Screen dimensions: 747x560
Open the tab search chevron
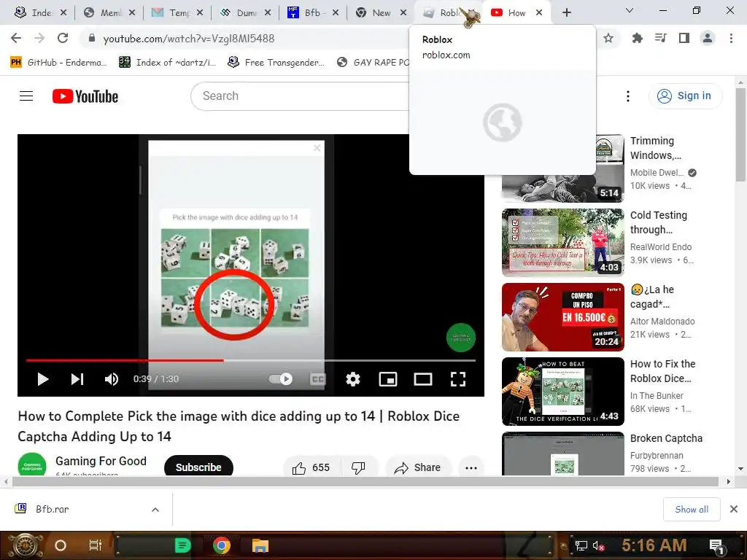(x=630, y=10)
